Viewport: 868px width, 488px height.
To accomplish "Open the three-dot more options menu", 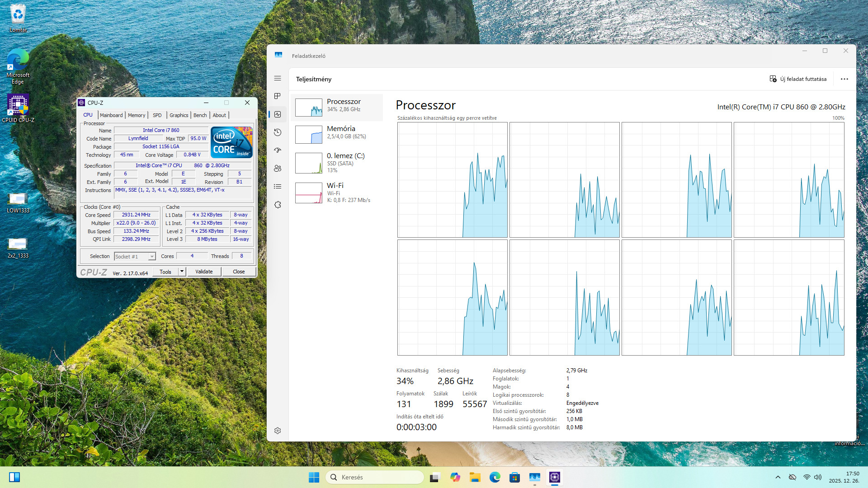I will (x=844, y=79).
